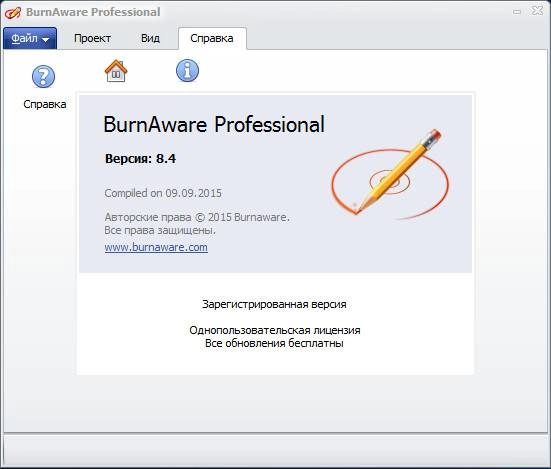
Task: Switch to the Проект tab
Action: click(x=92, y=38)
